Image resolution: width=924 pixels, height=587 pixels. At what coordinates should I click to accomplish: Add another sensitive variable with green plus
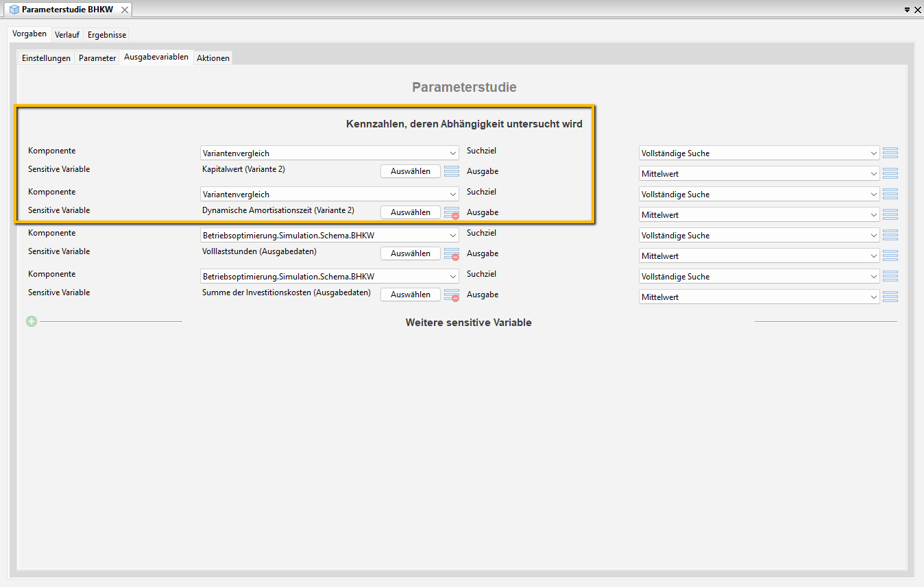pos(32,321)
